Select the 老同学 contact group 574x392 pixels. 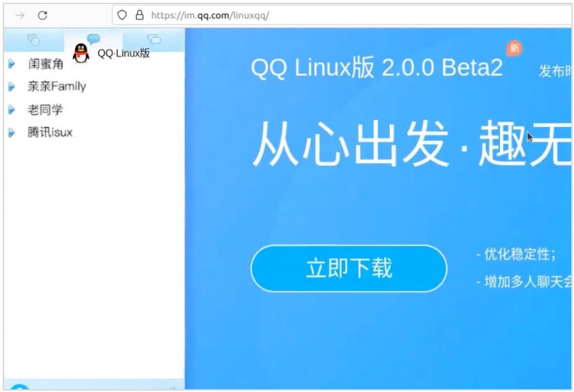click(x=45, y=109)
